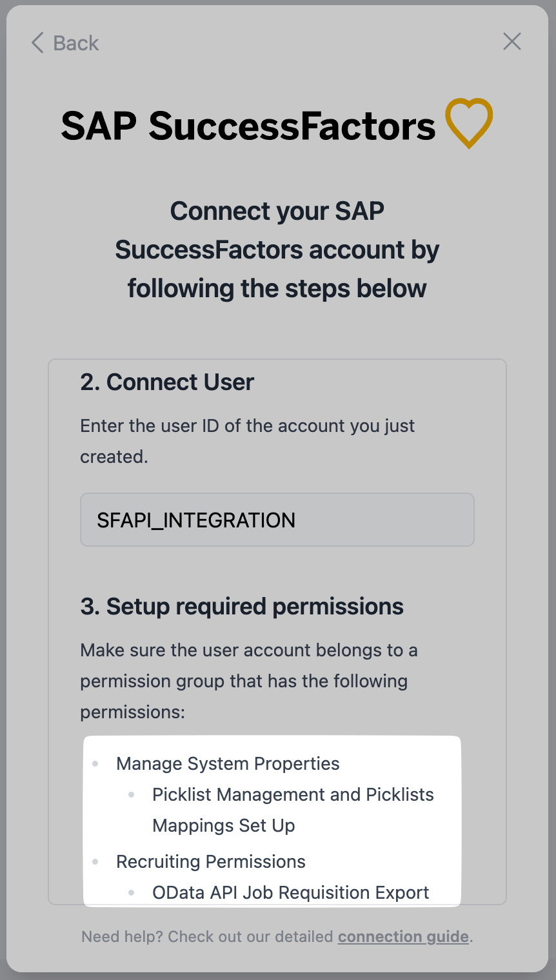Click the bullet before Manage System Properties
The width and height of the screenshot is (556, 980).
click(x=95, y=764)
